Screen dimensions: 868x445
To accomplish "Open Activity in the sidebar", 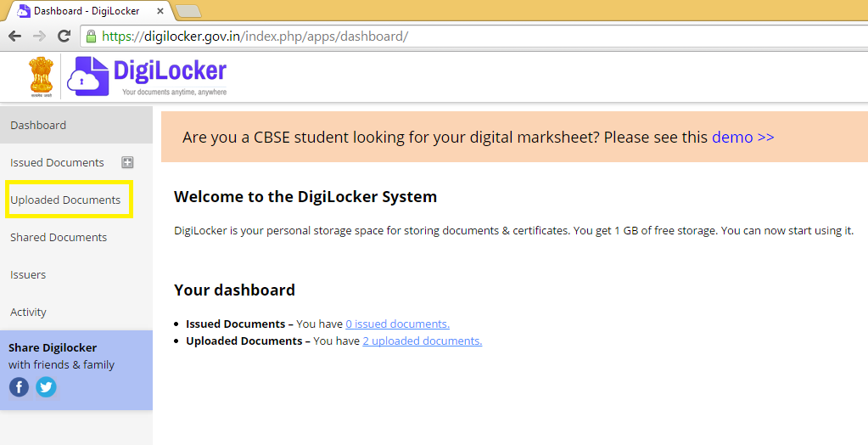I will 28,312.
